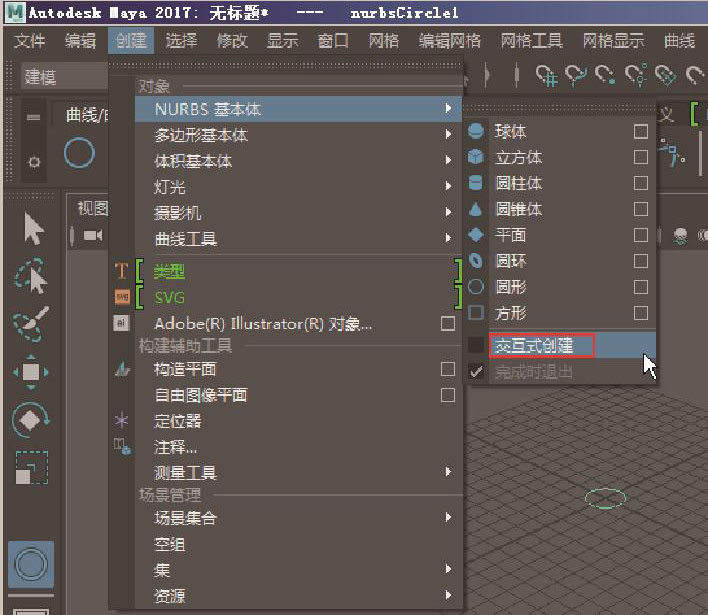
Task: Choose the Paint selection tool
Action: (32, 324)
